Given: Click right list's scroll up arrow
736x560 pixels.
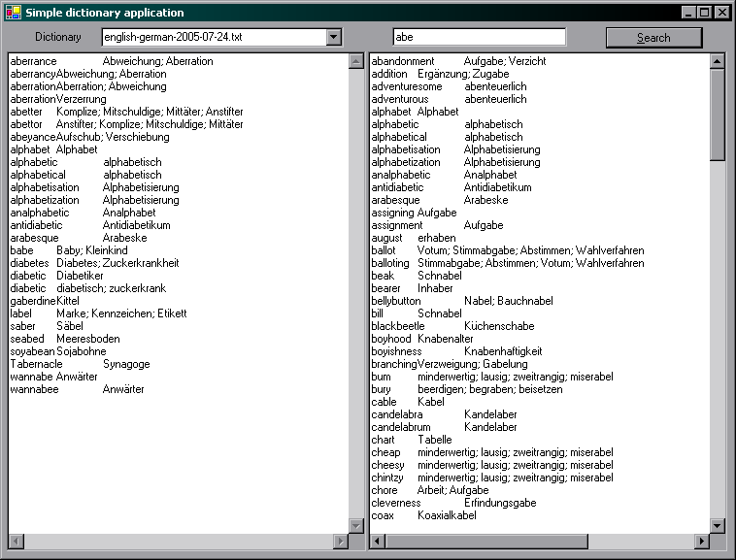Looking at the screenshot, I should click(718, 61).
